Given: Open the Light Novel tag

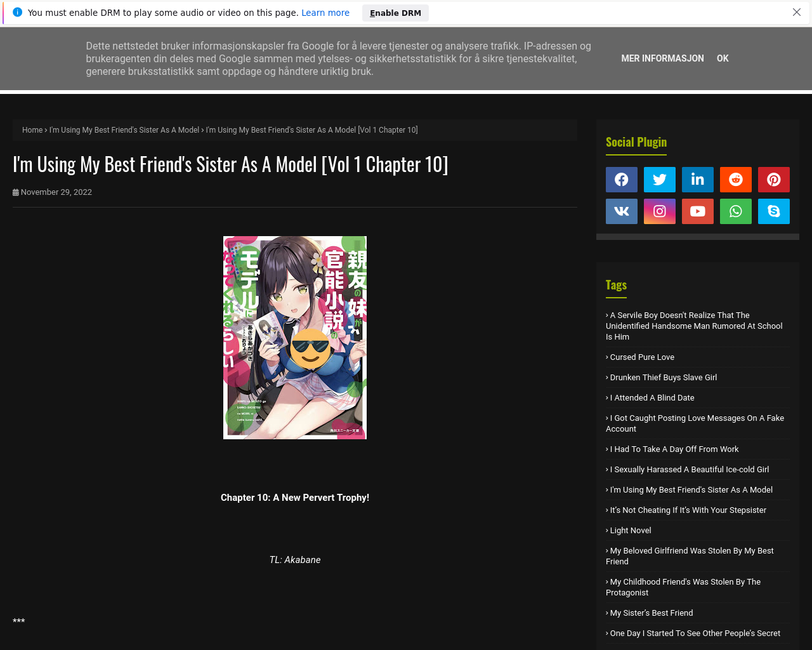Looking at the screenshot, I should tap(629, 531).
